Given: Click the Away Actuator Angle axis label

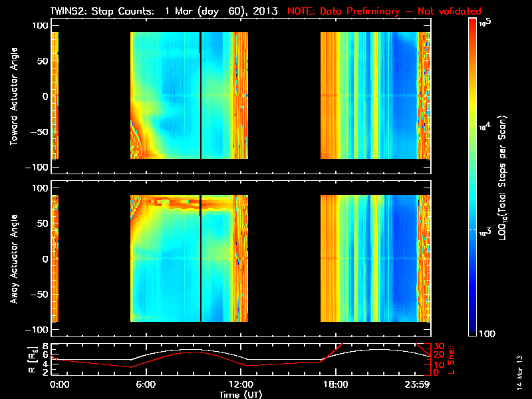Looking at the screenshot, I should 14,259.
